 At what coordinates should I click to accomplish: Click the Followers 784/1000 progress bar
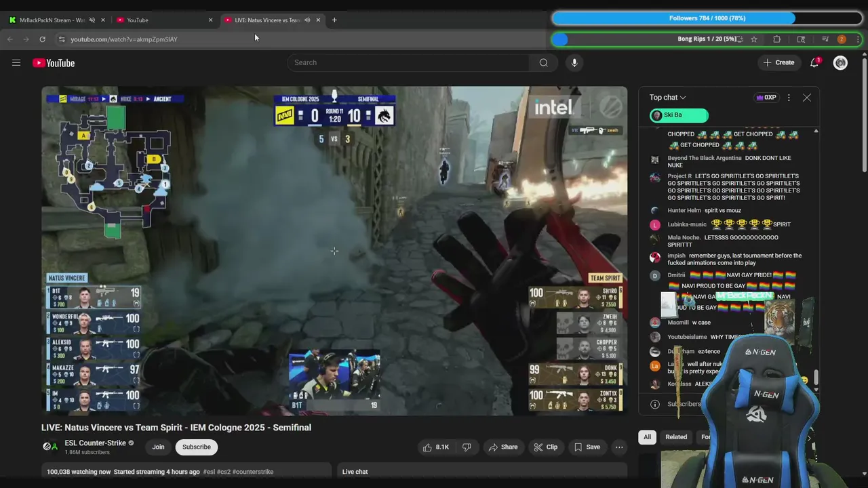(707, 18)
